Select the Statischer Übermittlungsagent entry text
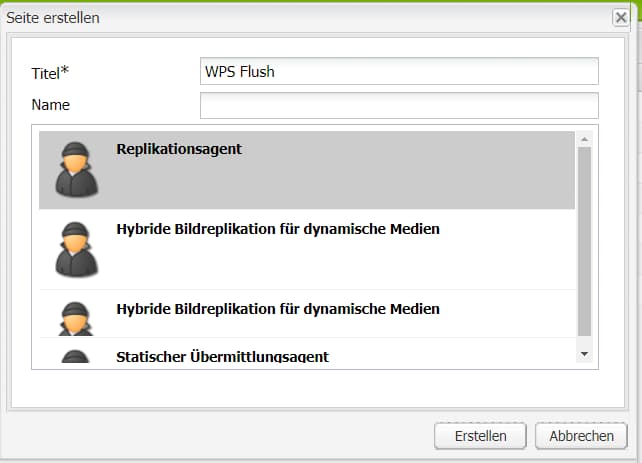642x463 pixels. [x=222, y=356]
